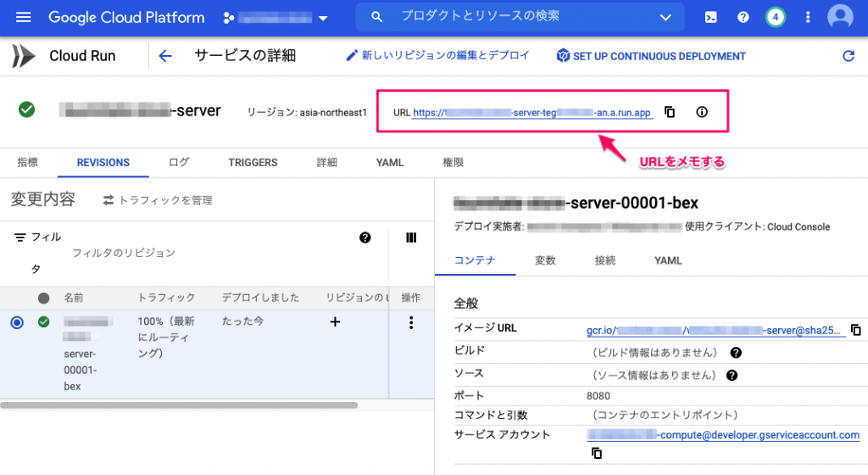Add revision tag with plus icon
The width and height of the screenshot is (868, 475).
(x=335, y=321)
